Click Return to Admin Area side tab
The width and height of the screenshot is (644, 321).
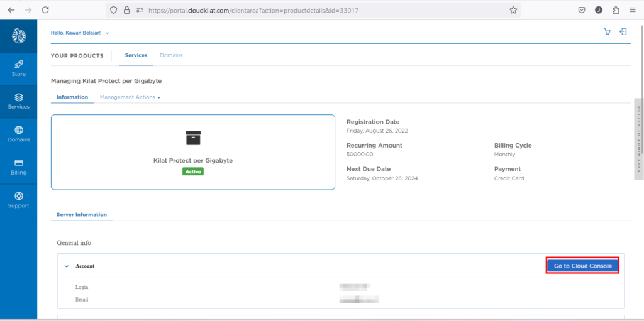coord(639,139)
